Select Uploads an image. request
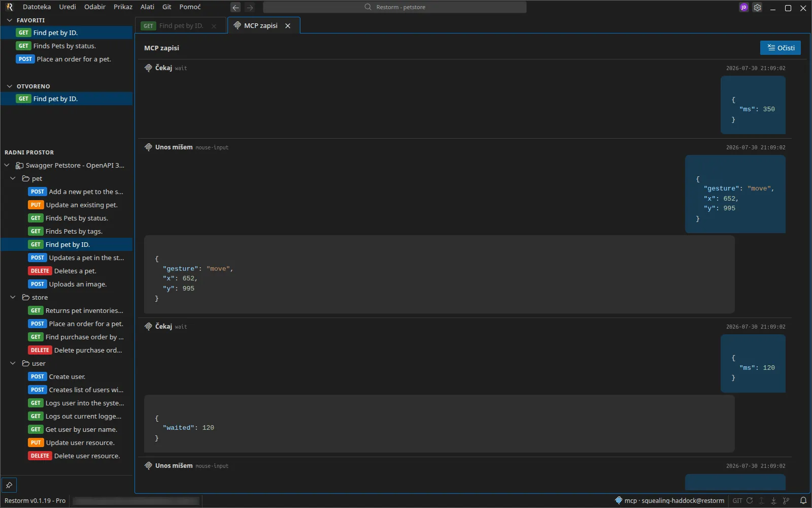 (67, 284)
